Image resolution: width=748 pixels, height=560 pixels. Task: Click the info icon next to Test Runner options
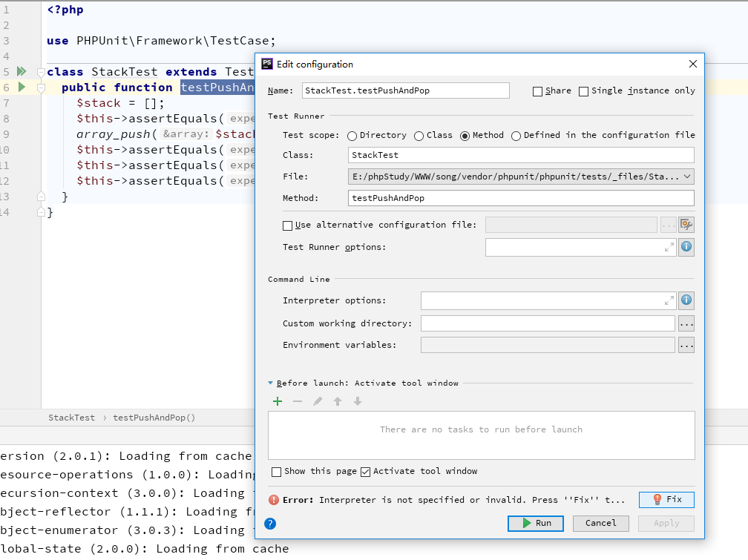(x=686, y=247)
